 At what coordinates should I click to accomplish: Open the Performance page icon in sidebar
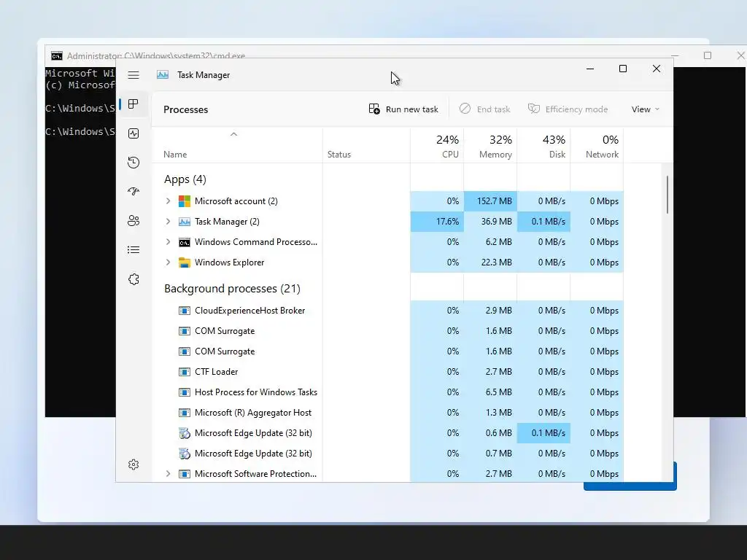(133, 133)
